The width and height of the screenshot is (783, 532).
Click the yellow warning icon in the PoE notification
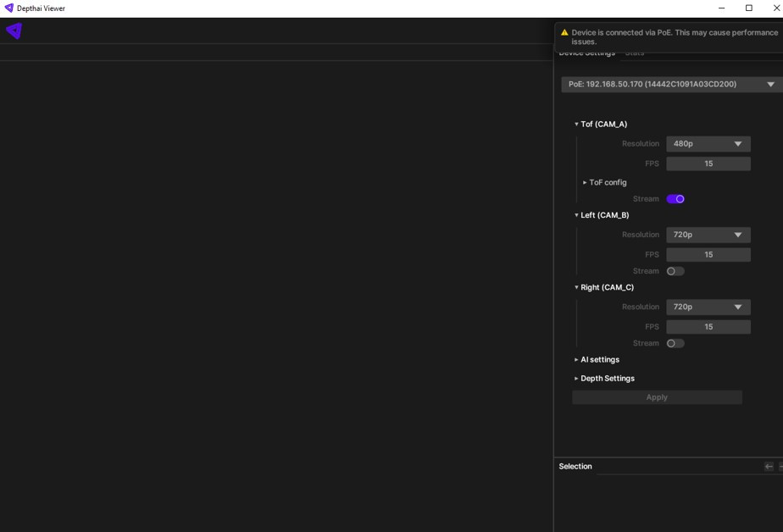(x=564, y=33)
